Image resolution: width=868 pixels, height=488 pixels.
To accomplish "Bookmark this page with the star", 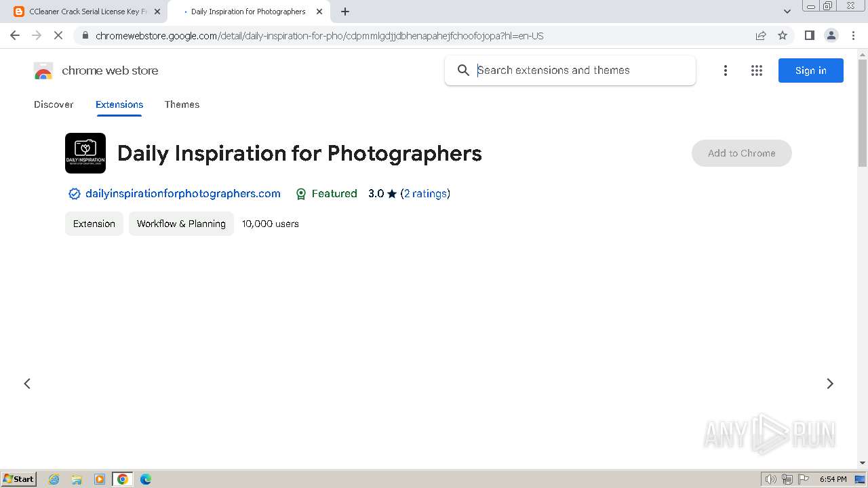I will click(x=783, y=35).
